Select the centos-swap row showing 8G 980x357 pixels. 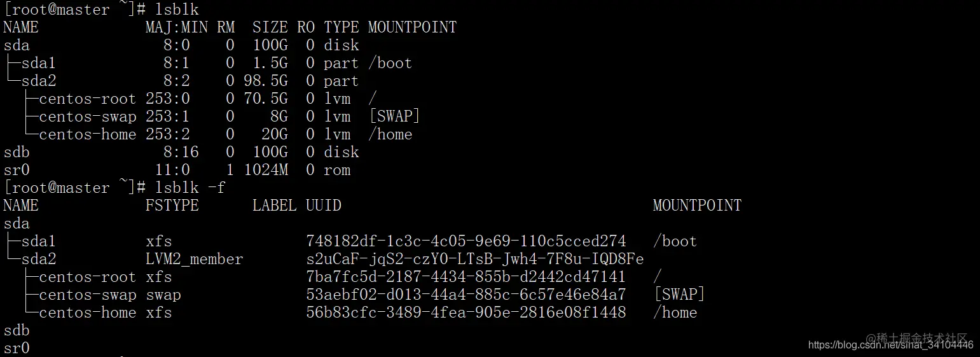click(87, 116)
